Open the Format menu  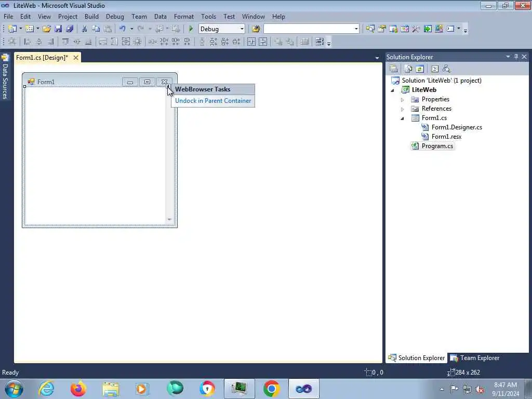tap(183, 16)
